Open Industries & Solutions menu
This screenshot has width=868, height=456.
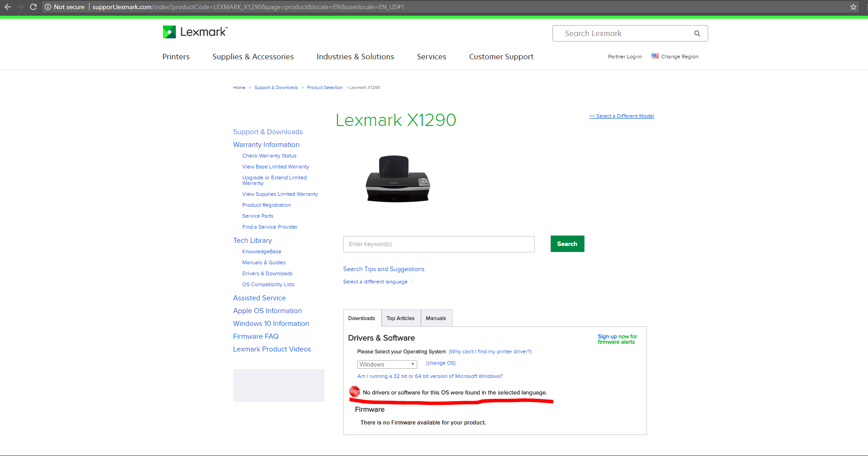[355, 57]
